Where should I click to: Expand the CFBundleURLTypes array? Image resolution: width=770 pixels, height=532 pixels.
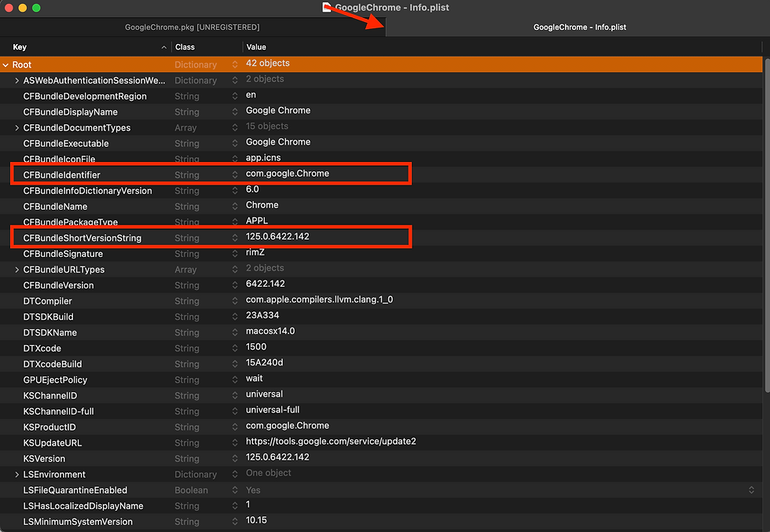pyautogui.click(x=16, y=270)
